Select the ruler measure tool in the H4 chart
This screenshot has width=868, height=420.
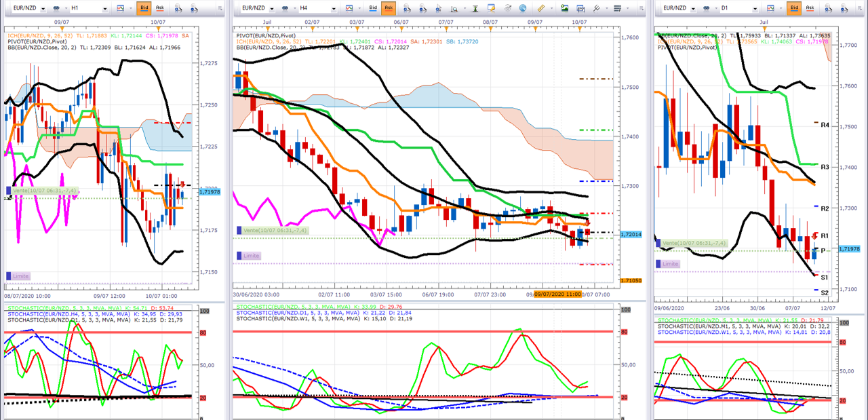click(540, 8)
